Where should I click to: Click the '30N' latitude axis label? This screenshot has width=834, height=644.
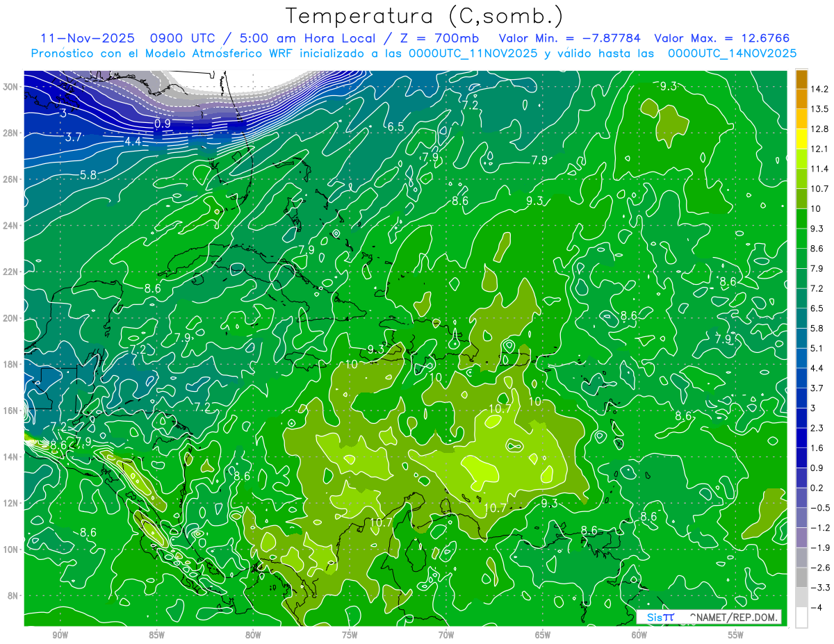coord(10,87)
